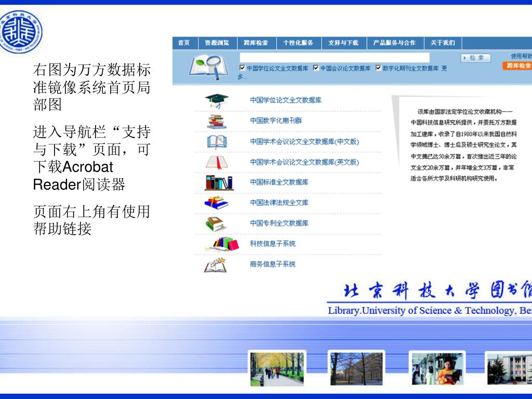Toggle 数字化期刊全文数据库 checkbox
Viewport: 532px width, 399px height.
(x=378, y=68)
